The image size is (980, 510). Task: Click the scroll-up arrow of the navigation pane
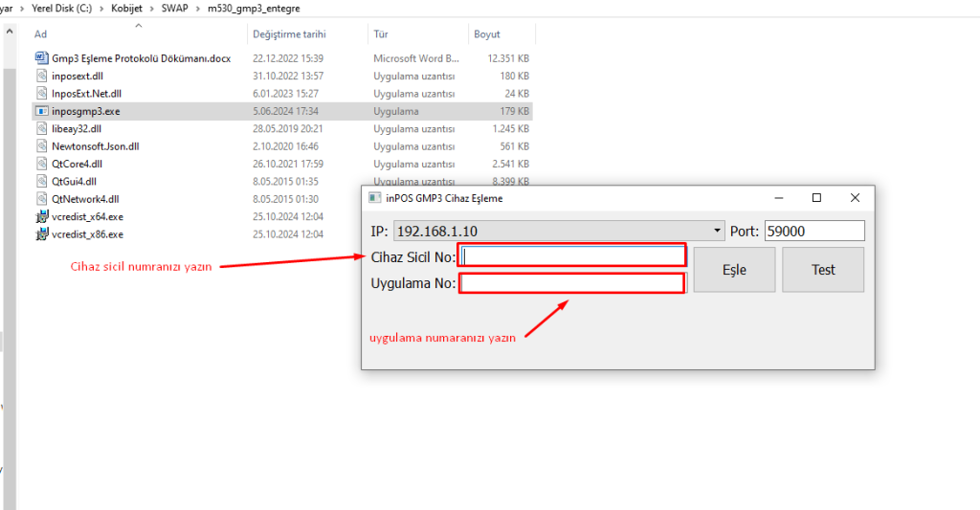pyautogui.click(x=9, y=32)
